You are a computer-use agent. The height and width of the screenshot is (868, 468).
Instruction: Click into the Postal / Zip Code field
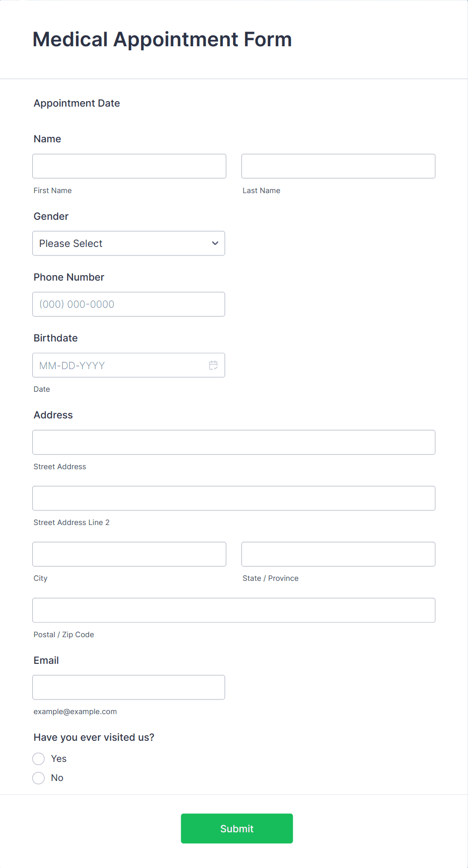pos(233,610)
